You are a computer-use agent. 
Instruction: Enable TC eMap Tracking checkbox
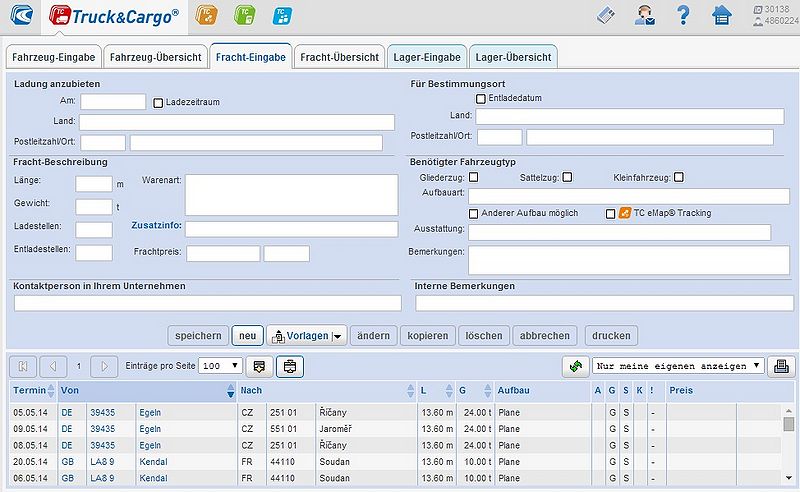pyautogui.click(x=610, y=214)
